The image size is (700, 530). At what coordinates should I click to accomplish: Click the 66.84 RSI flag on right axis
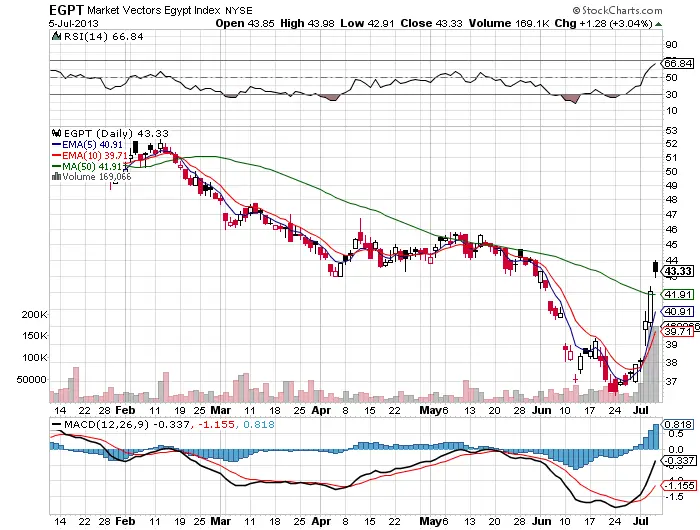tap(678, 63)
